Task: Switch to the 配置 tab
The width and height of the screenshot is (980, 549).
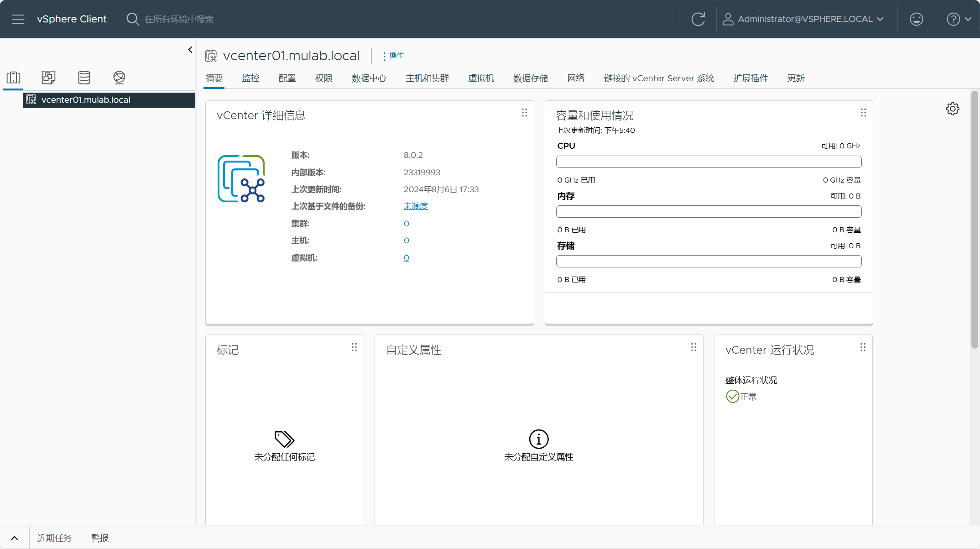Action: (x=287, y=78)
